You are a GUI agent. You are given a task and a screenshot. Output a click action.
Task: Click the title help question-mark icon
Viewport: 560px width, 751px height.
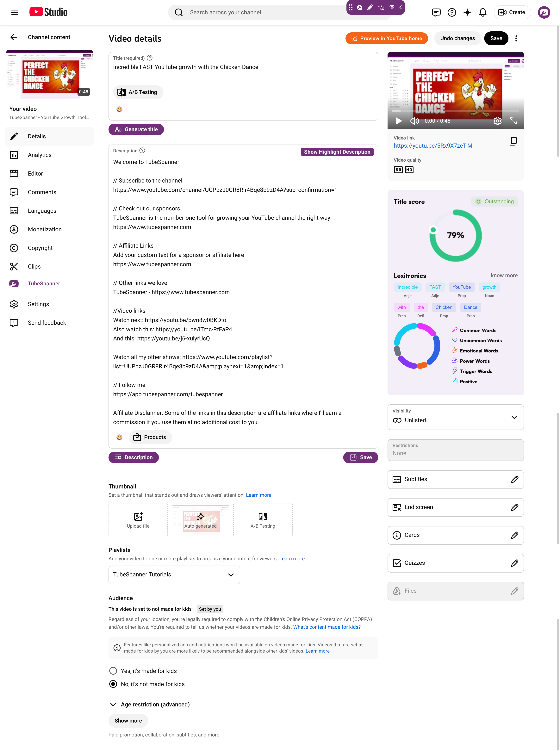click(x=149, y=58)
